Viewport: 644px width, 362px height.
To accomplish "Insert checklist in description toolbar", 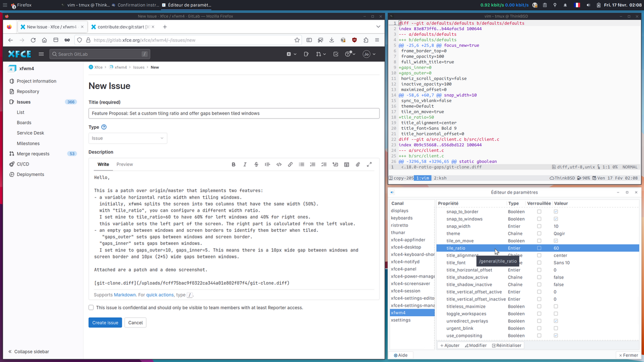I will (x=324, y=164).
